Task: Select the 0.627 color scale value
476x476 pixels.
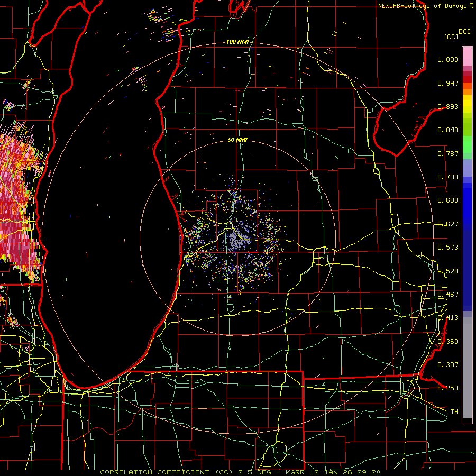Action: (448, 224)
